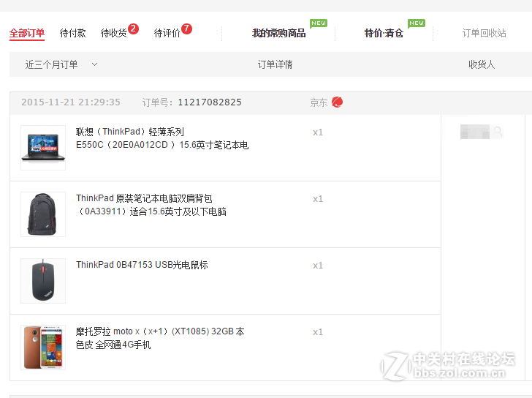Click the 京东 seller label
Viewport: 532px width, 398px height.
tap(319, 102)
